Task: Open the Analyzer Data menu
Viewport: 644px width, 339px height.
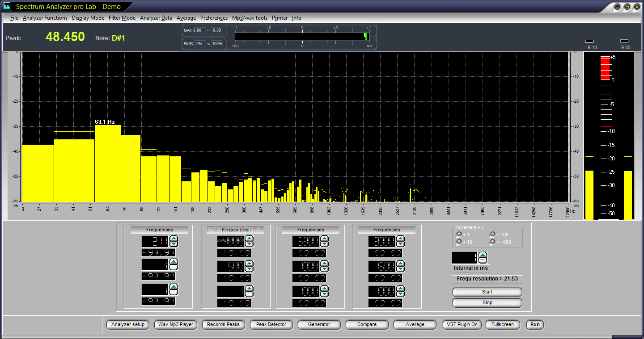Action: pos(156,18)
